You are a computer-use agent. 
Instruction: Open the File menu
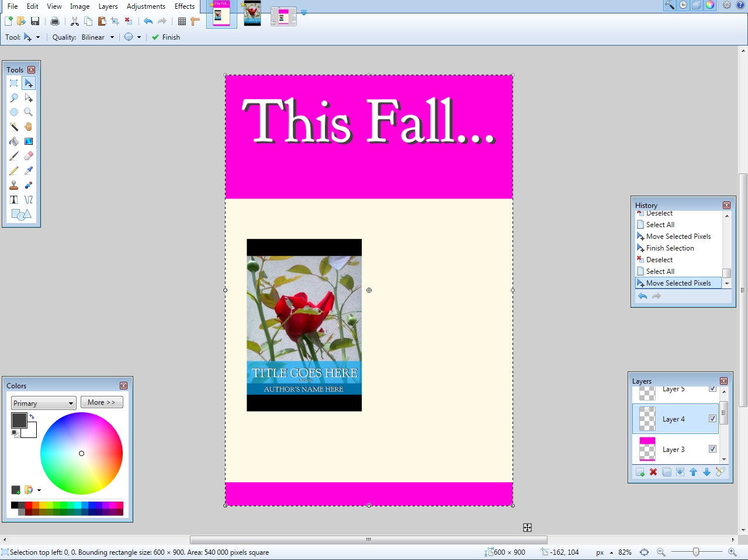tap(12, 6)
